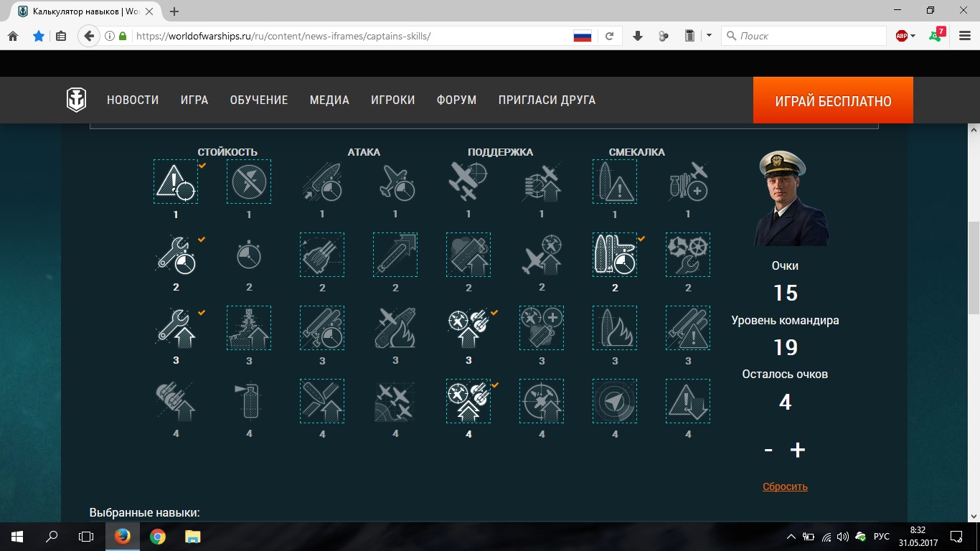This screenshot has height=551, width=980.
Task: Open the МЕДИА menu
Action: tap(329, 100)
